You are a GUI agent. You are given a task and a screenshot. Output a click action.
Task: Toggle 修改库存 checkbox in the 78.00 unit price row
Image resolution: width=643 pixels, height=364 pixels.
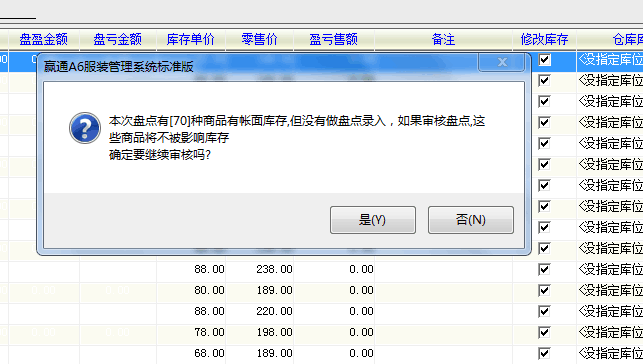544,332
